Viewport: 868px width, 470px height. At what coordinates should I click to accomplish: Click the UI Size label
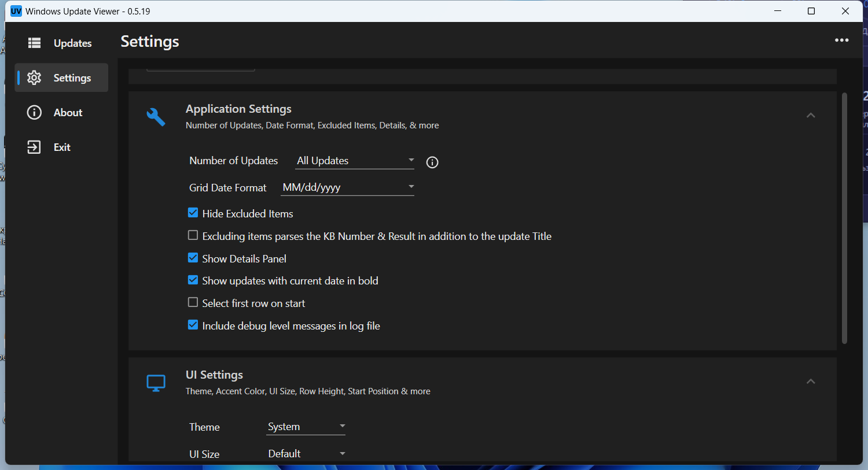(204, 454)
